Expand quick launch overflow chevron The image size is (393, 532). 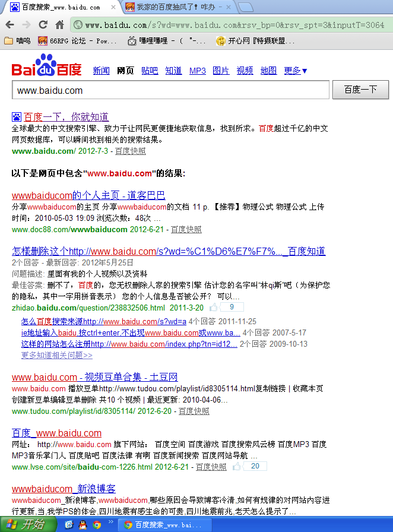110,522
